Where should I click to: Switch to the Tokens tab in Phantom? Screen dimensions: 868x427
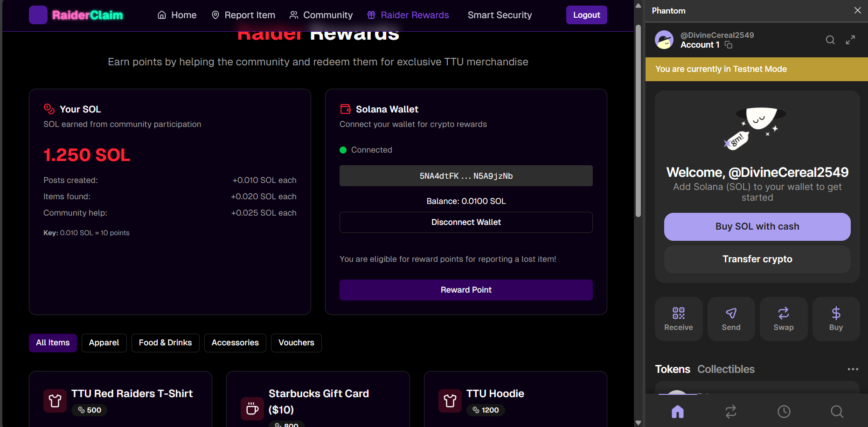coord(673,369)
